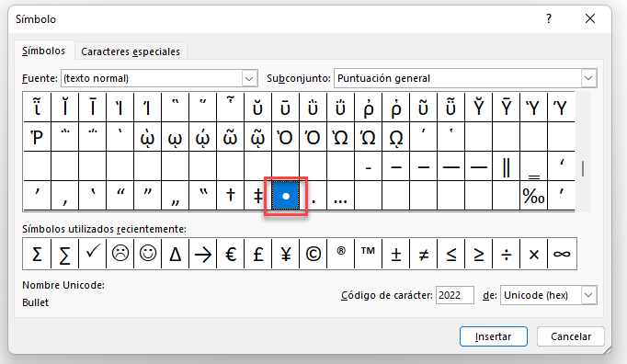Click the highlighted bullet symbol cell
This screenshot has width=627, height=364.
coord(286,196)
